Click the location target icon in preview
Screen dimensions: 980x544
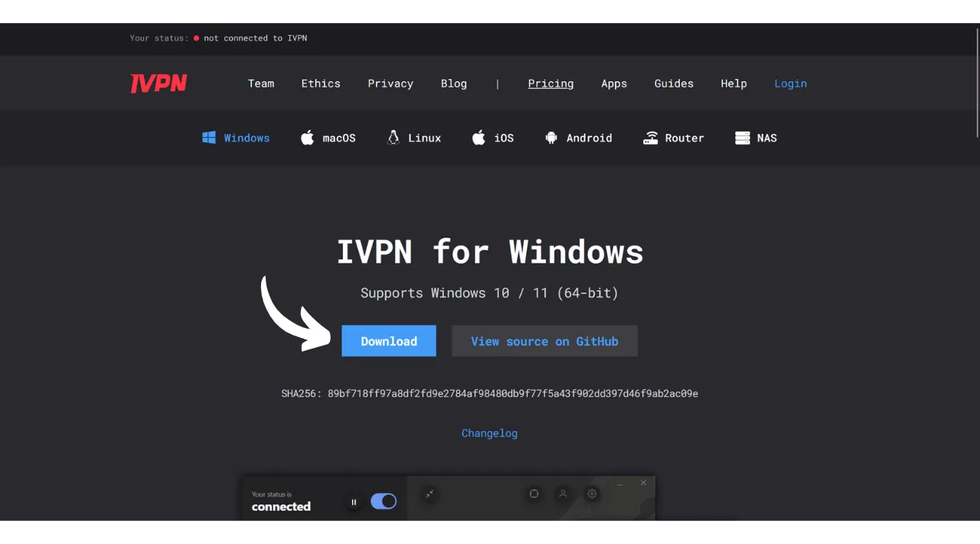pos(534,494)
